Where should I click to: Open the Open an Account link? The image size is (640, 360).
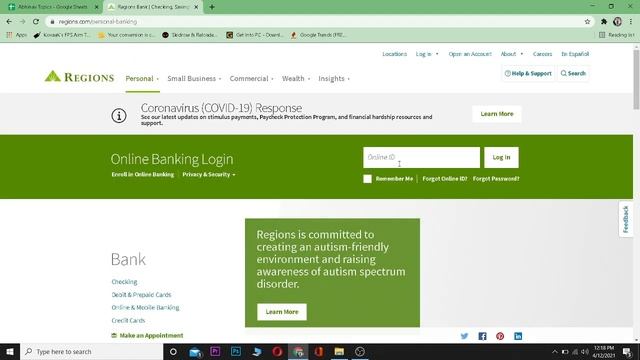click(x=470, y=54)
